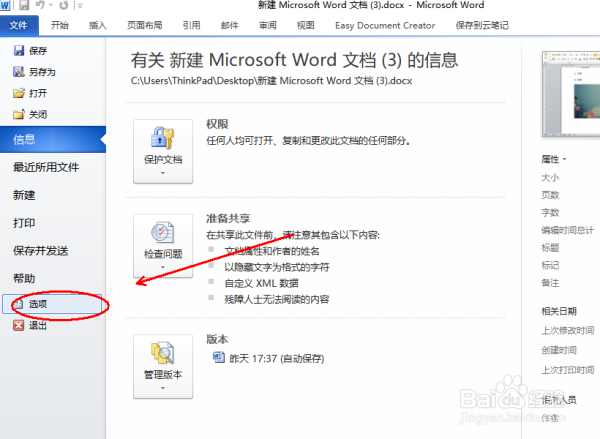Click the red X 退出 icon

click(18, 325)
